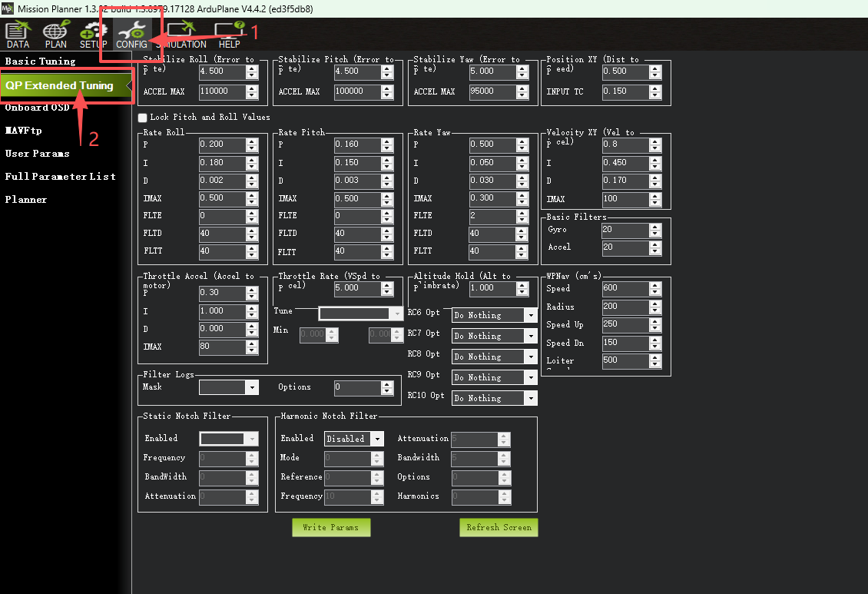
Task: Open the SIMULATION monitor icon
Action: coord(182,35)
